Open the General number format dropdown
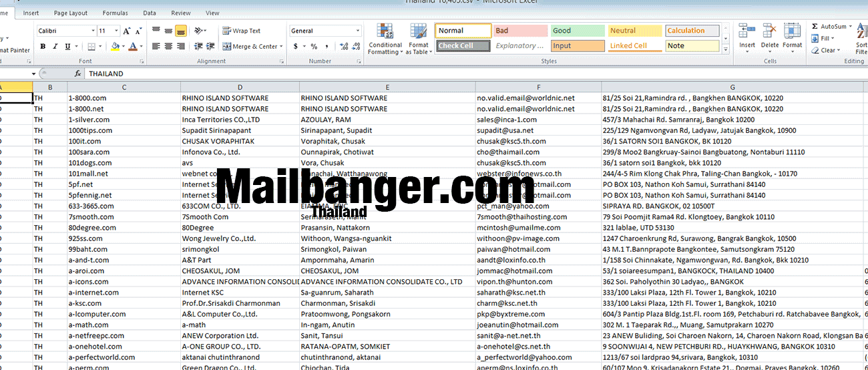Image resolution: width=868 pixels, height=370 pixels. point(358,31)
